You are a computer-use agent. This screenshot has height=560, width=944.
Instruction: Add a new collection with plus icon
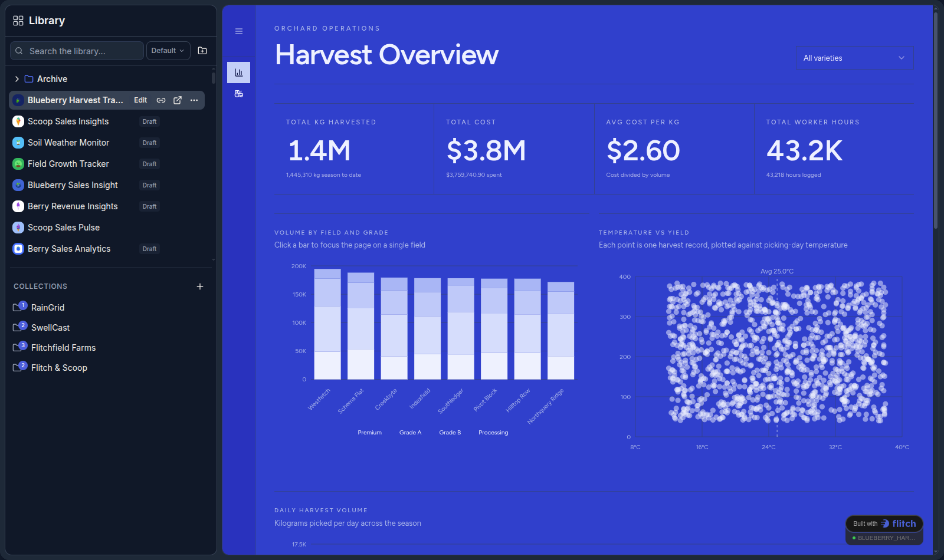click(x=200, y=286)
